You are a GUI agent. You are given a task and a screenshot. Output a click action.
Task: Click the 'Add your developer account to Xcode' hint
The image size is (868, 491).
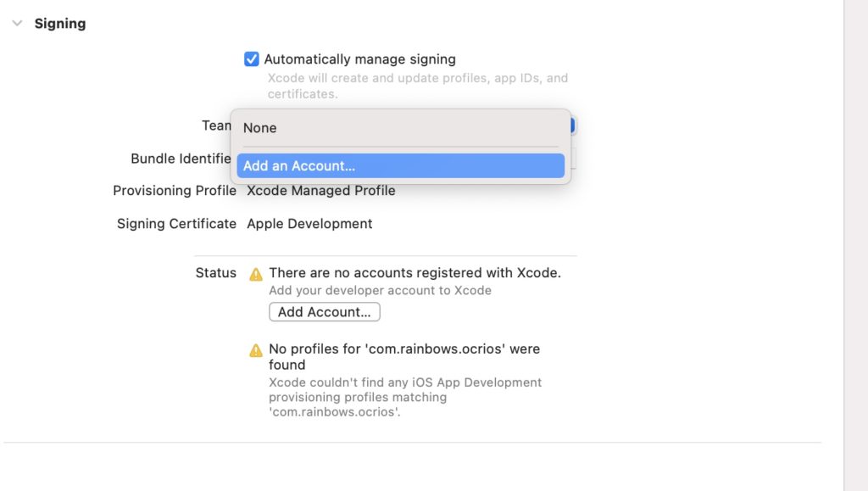point(381,291)
